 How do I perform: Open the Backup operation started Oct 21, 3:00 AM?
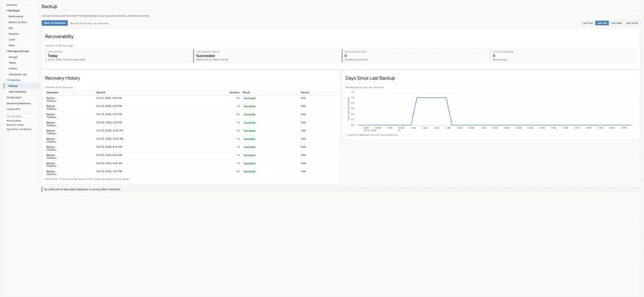(51, 98)
